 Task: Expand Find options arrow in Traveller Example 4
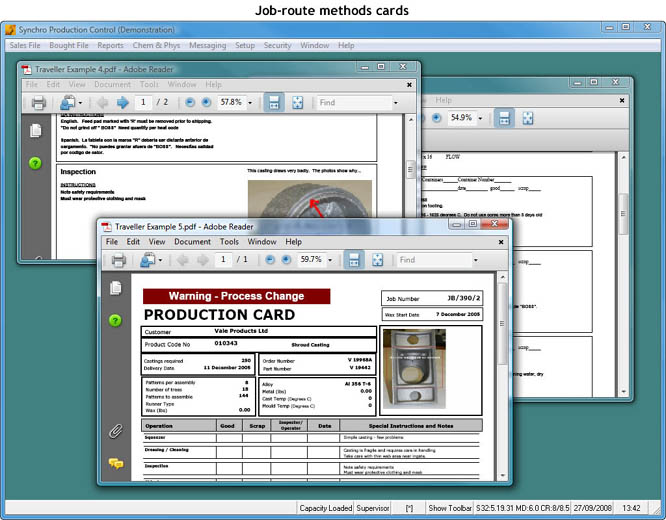click(x=396, y=103)
